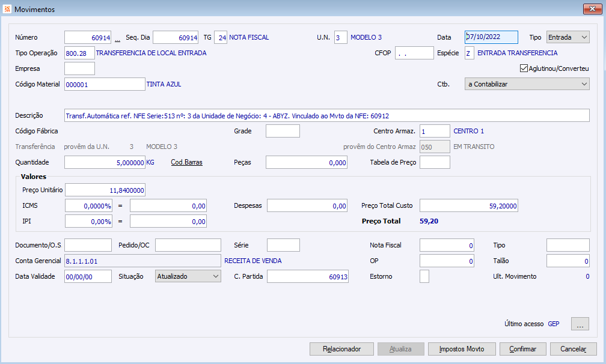Viewport: 606px width, 364px height.
Task: Open the Ctb. a Contabilizar dropdown
Action: [527, 84]
